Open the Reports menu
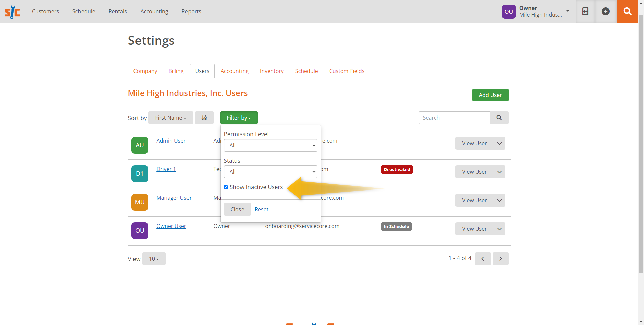Screen dimensions: 644x325 pos(191,11)
